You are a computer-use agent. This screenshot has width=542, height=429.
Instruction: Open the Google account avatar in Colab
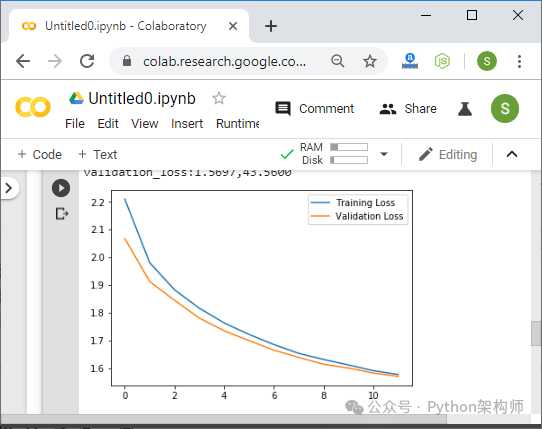pyautogui.click(x=505, y=109)
